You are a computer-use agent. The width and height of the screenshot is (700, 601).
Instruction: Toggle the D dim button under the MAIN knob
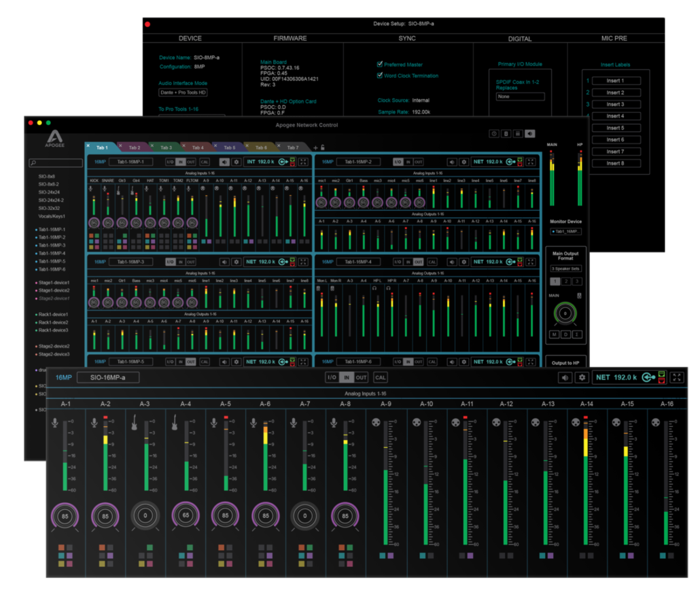pos(565,334)
